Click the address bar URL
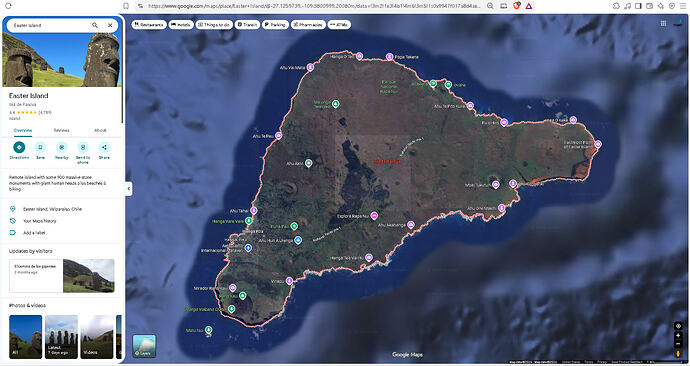 pos(314,6)
